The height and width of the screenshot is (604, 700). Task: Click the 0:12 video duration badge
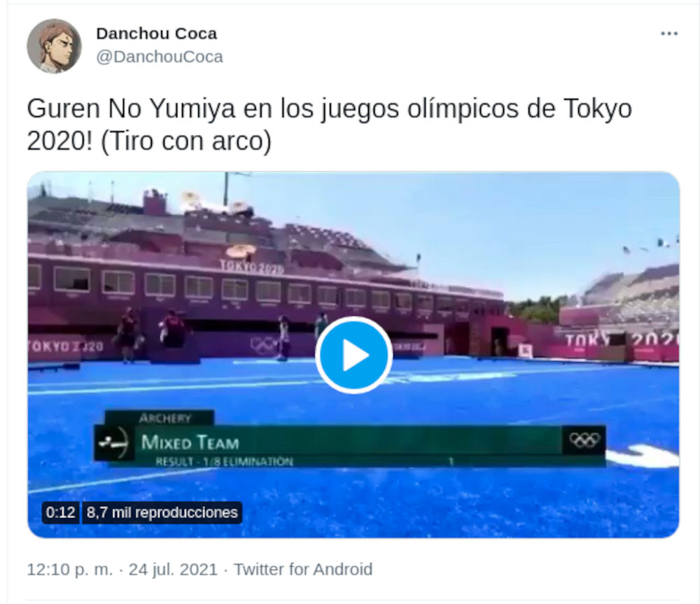coord(60,512)
